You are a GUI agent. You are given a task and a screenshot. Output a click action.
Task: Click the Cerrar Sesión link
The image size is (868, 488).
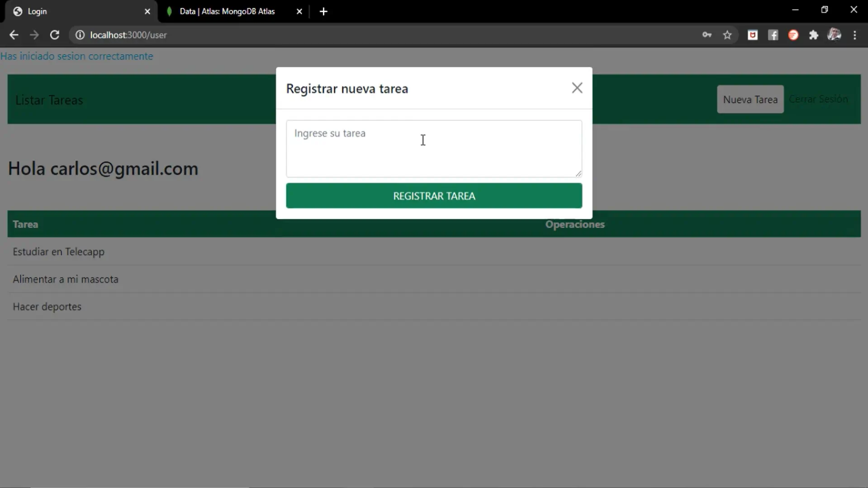(818, 99)
